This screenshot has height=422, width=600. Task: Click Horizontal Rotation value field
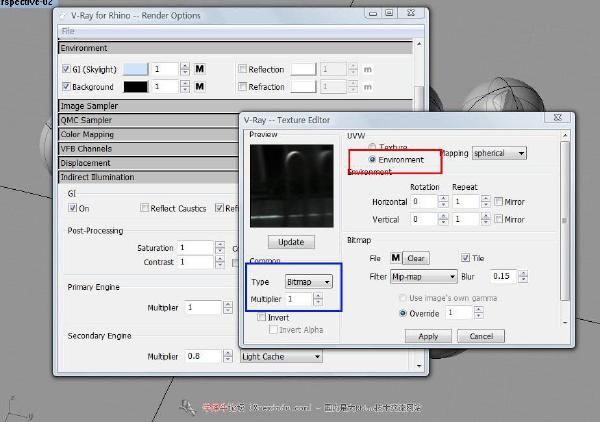(424, 201)
